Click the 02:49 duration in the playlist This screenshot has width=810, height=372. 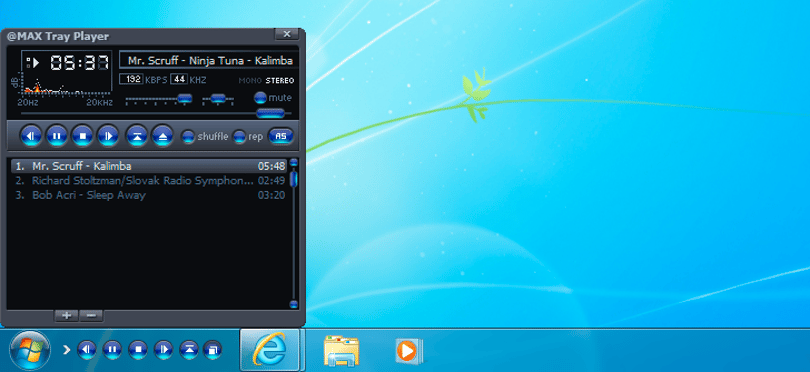pyautogui.click(x=272, y=181)
